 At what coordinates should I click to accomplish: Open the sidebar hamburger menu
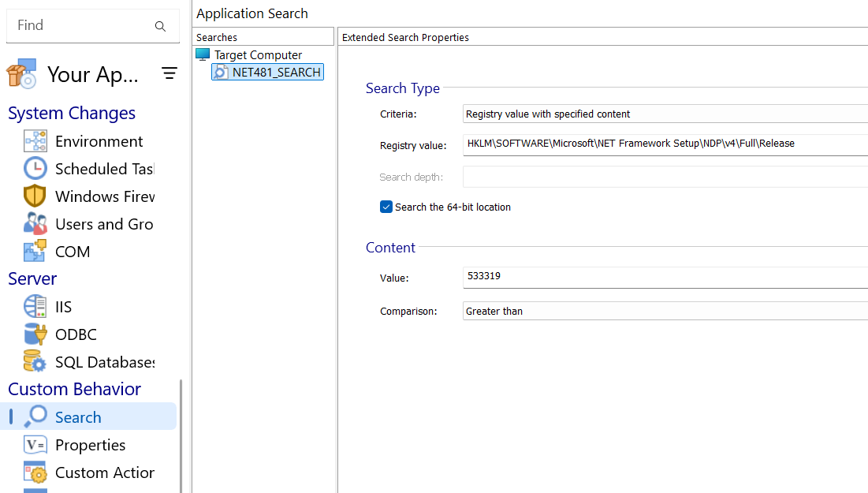[x=170, y=74]
